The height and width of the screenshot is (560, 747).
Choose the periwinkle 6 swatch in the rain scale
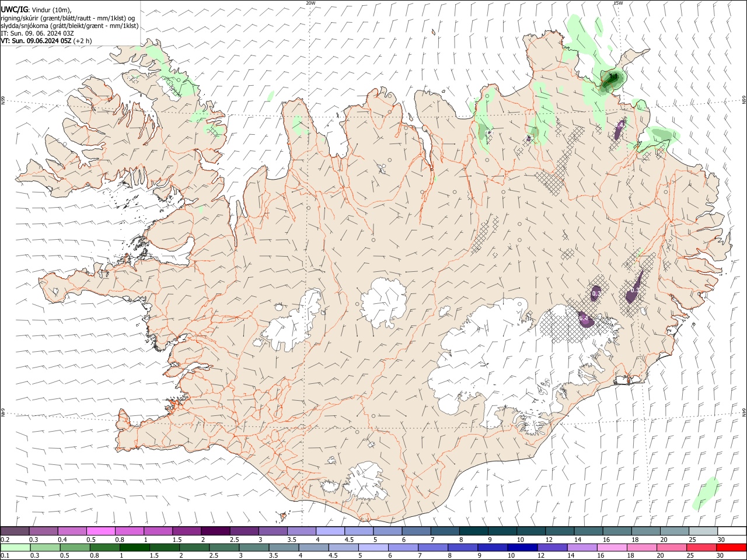403,548
